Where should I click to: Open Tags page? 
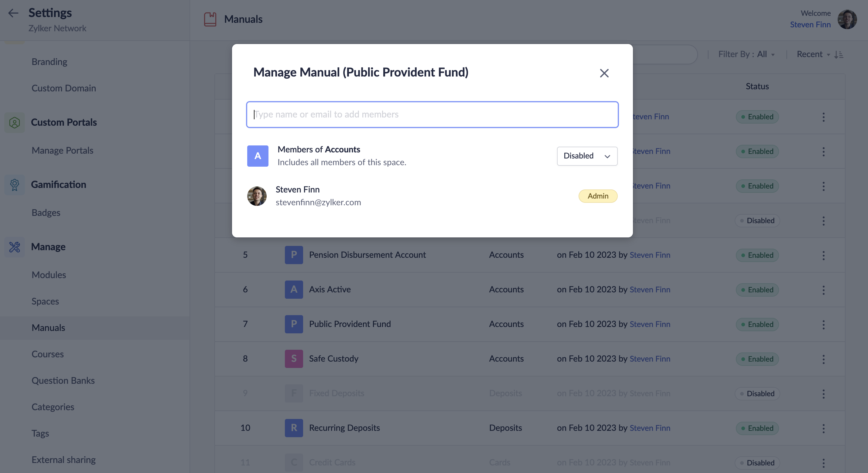coord(40,434)
